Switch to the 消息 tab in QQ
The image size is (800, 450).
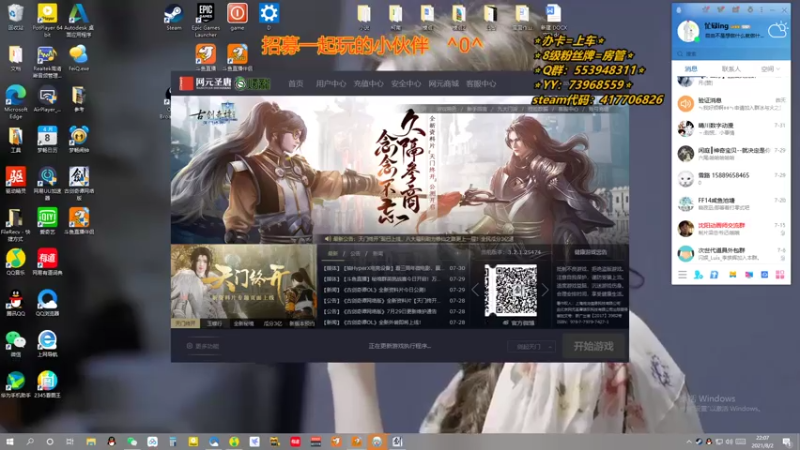pyautogui.click(x=691, y=68)
